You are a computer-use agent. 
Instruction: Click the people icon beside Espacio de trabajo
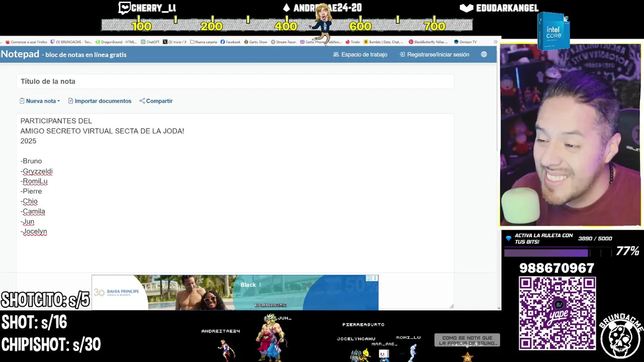click(x=336, y=54)
